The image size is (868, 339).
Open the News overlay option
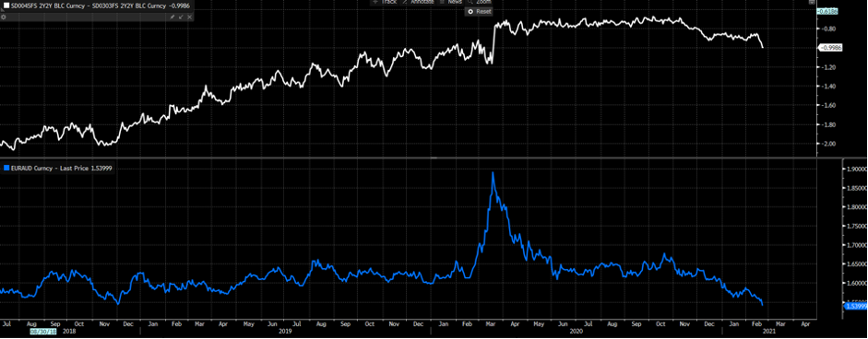click(x=451, y=2)
